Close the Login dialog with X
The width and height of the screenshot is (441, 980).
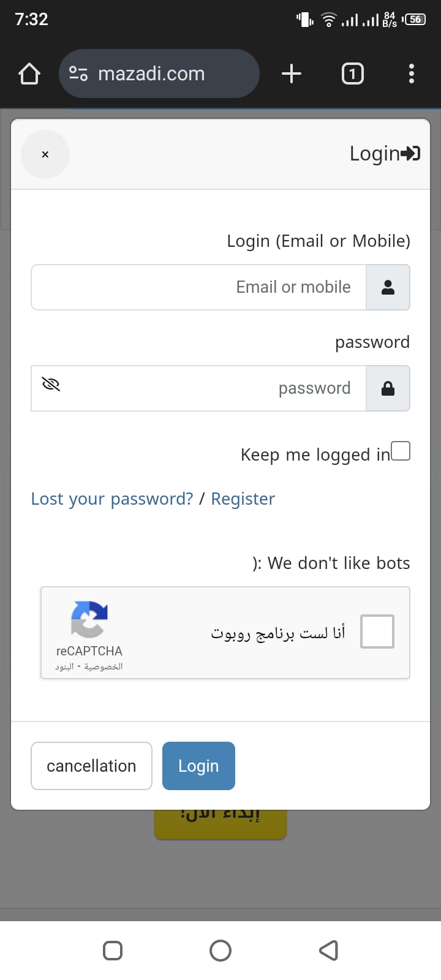point(45,154)
